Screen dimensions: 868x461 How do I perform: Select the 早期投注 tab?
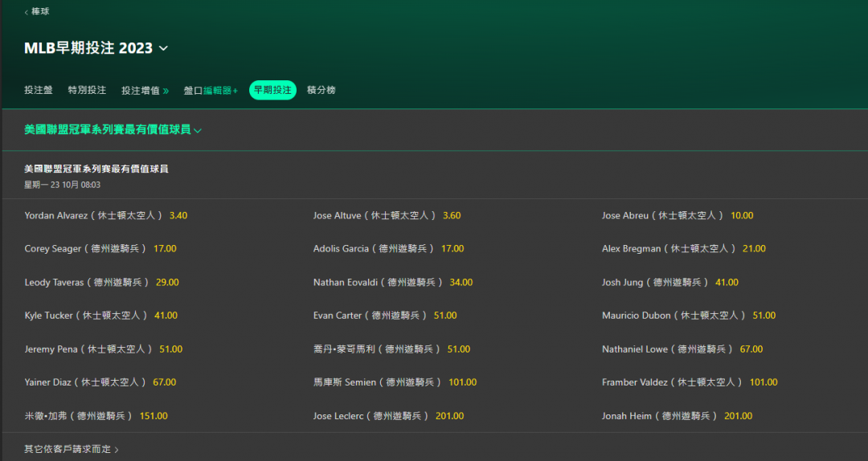point(272,90)
